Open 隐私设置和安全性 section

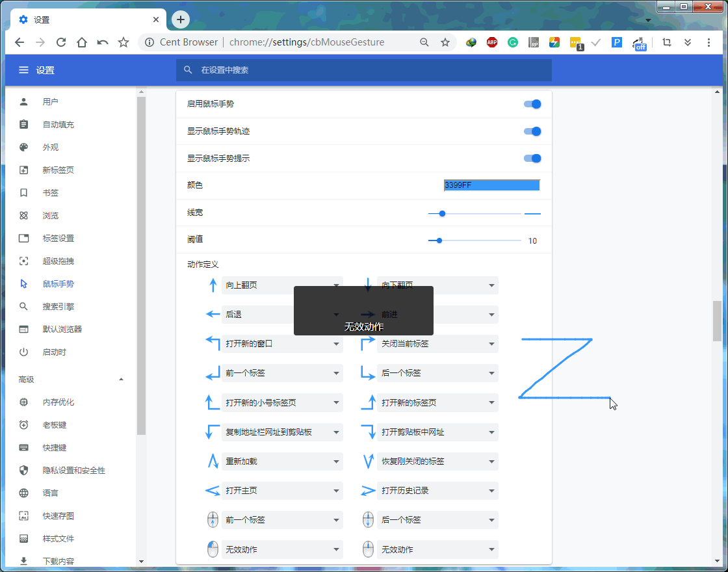(x=73, y=471)
